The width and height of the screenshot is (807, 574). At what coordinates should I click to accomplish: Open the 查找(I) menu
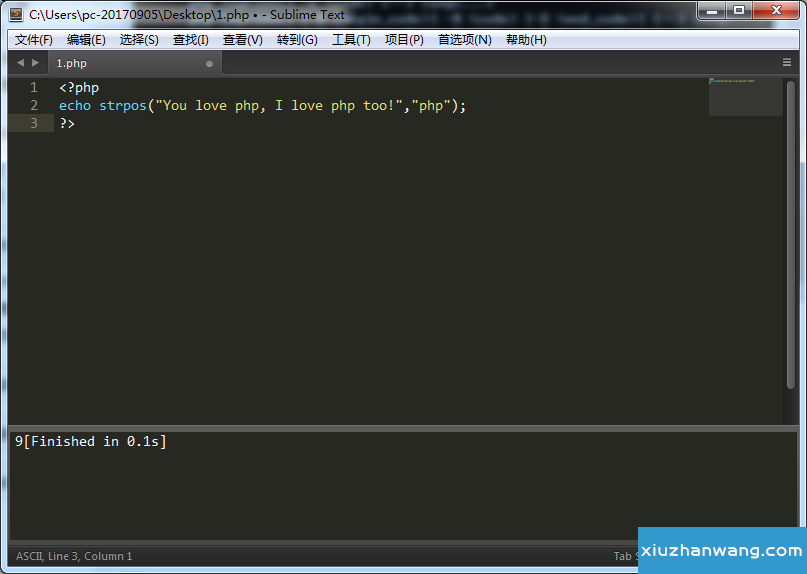pyautogui.click(x=190, y=40)
